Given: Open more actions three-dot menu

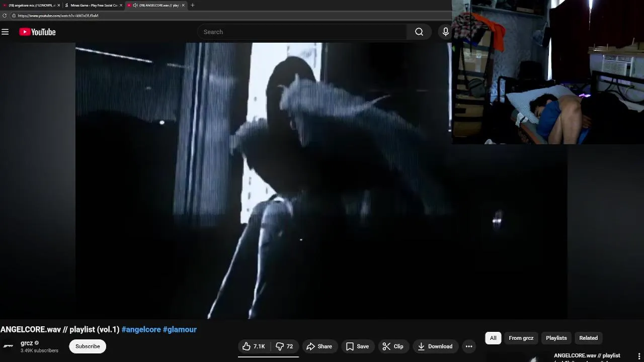Looking at the screenshot, I should (469, 346).
